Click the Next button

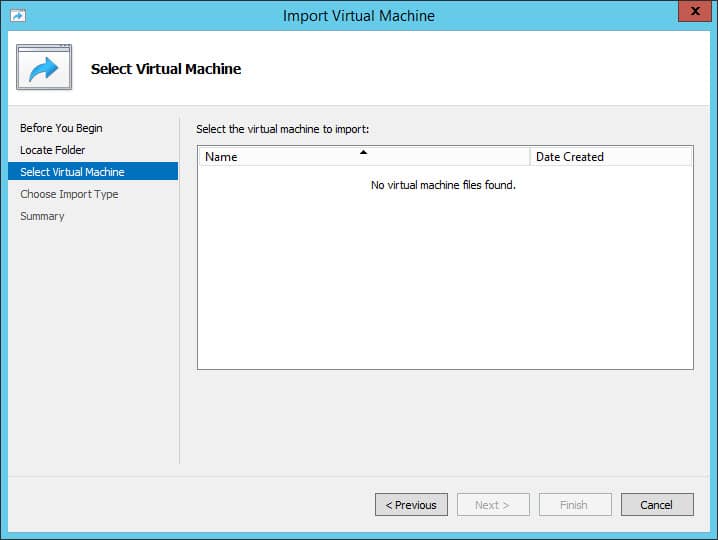pos(493,505)
